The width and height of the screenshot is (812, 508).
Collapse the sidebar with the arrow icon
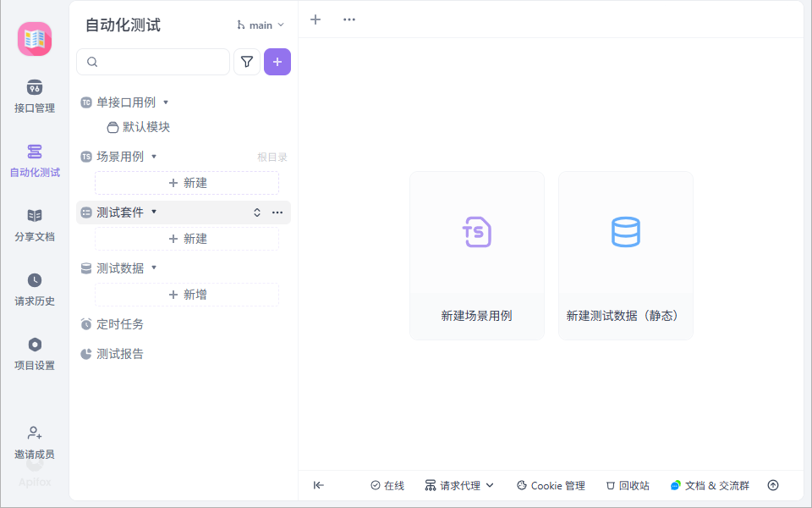(319, 485)
